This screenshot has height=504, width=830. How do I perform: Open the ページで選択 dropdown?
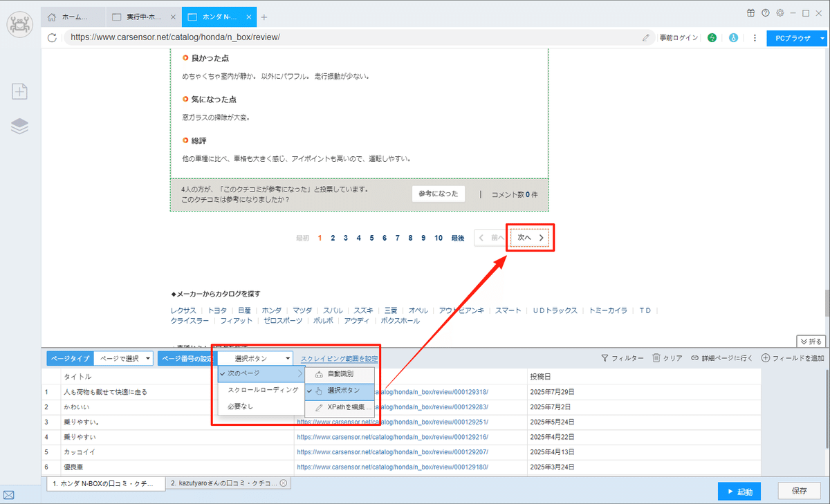(x=124, y=358)
